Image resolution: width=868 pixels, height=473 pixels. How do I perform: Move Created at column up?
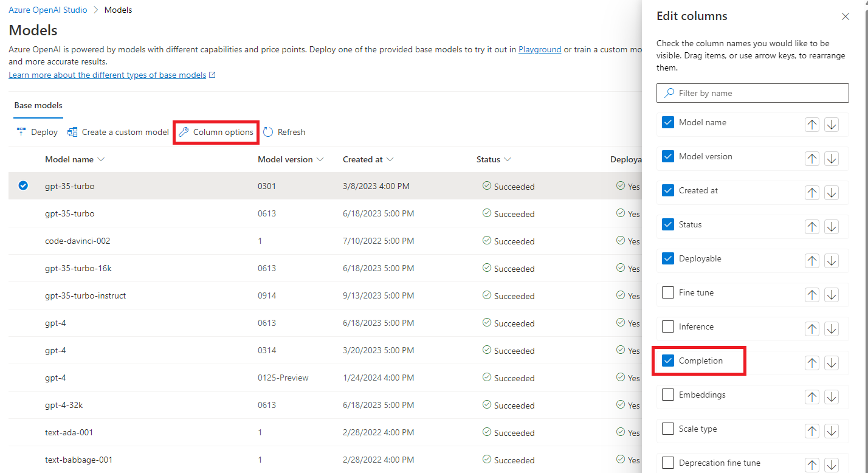click(x=812, y=193)
